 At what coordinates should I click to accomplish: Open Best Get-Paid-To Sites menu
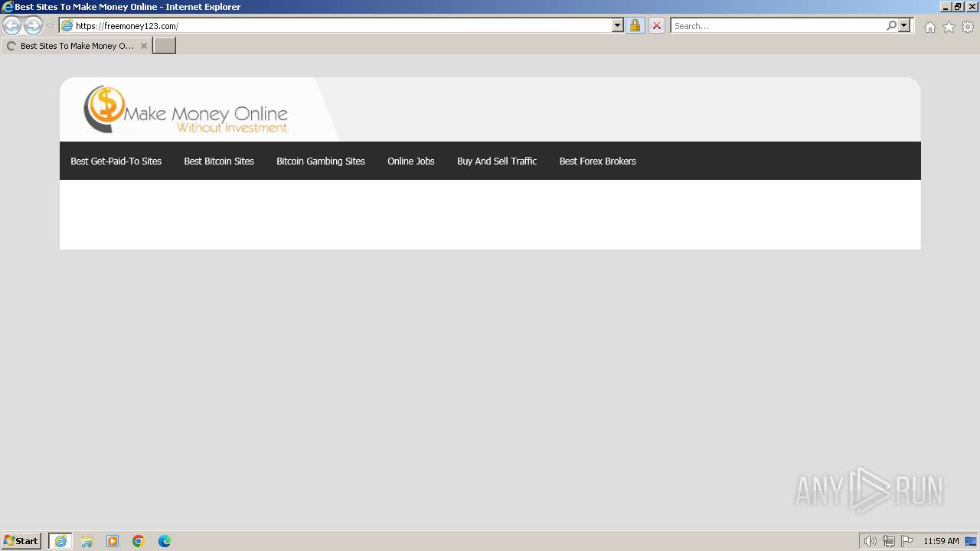(116, 161)
